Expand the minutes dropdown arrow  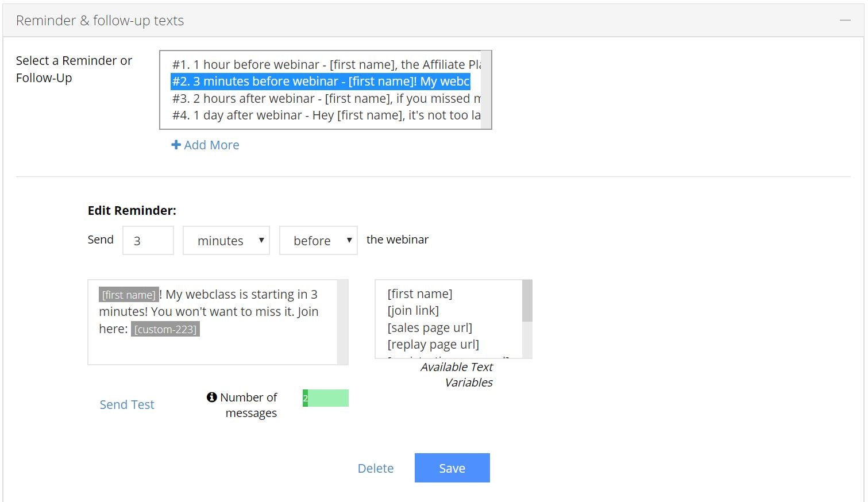[x=262, y=240]
